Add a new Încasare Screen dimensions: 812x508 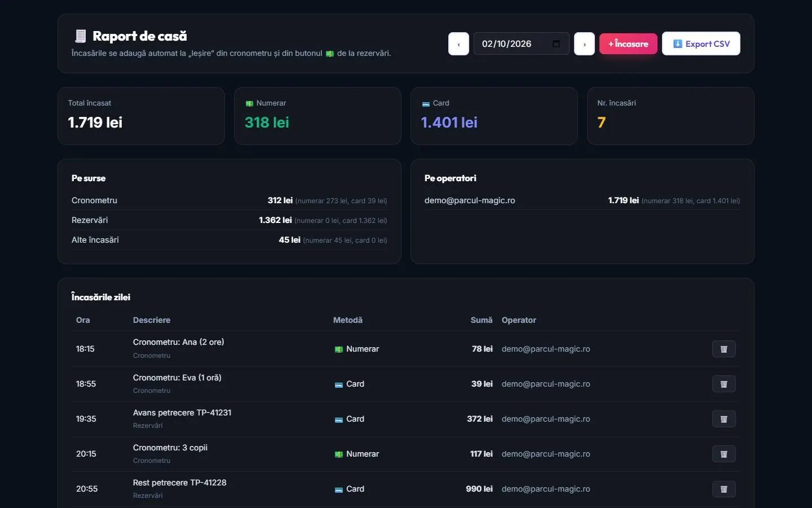tap(628, 44)
